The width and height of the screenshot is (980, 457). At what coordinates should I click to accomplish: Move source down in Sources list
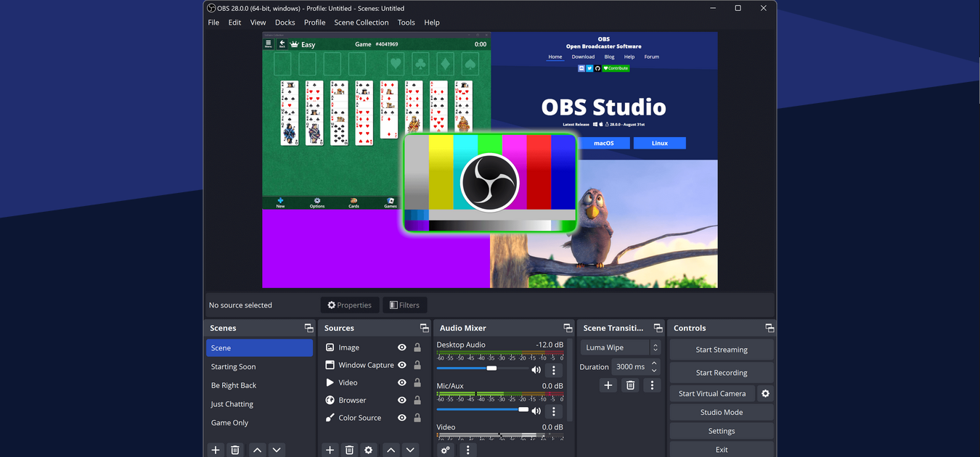410,450
